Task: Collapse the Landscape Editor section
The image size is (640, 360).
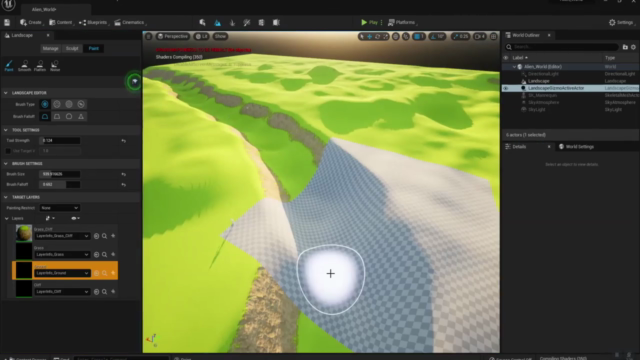Action: (x=6, y=93)
